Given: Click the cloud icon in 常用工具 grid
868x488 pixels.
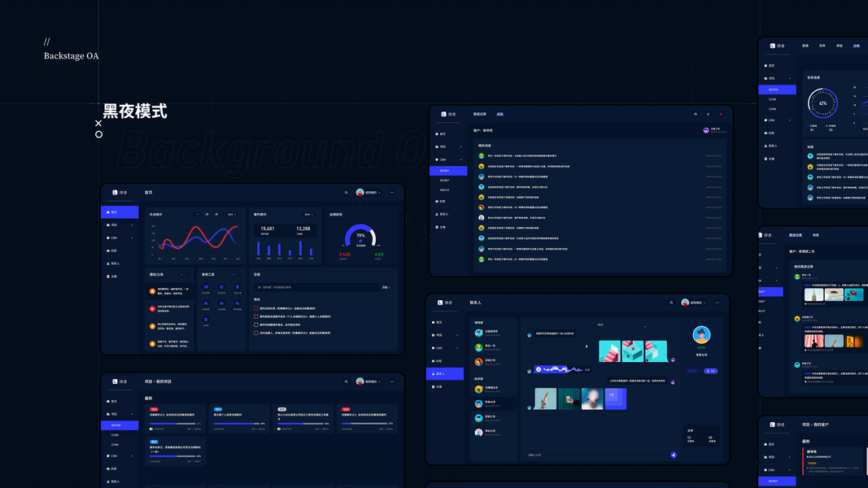Looking at the screenshot, I should coord(206,303).
